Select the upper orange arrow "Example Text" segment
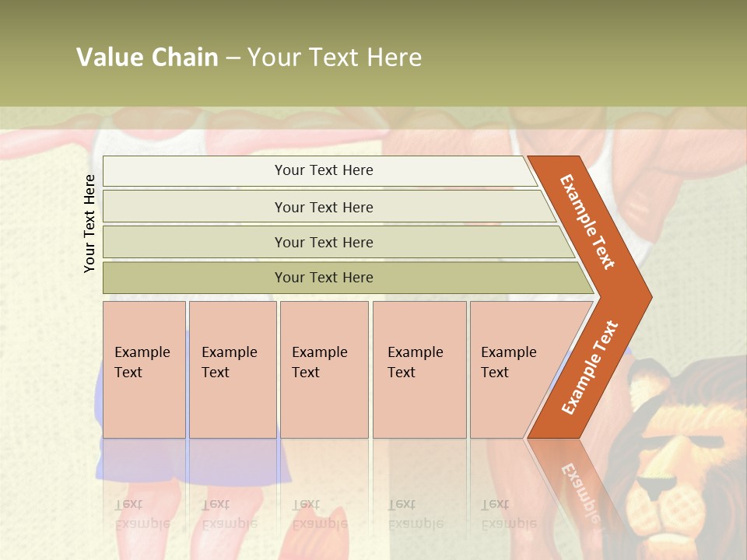The width and height of the screenshot is (747, 560). pos(587,222)
